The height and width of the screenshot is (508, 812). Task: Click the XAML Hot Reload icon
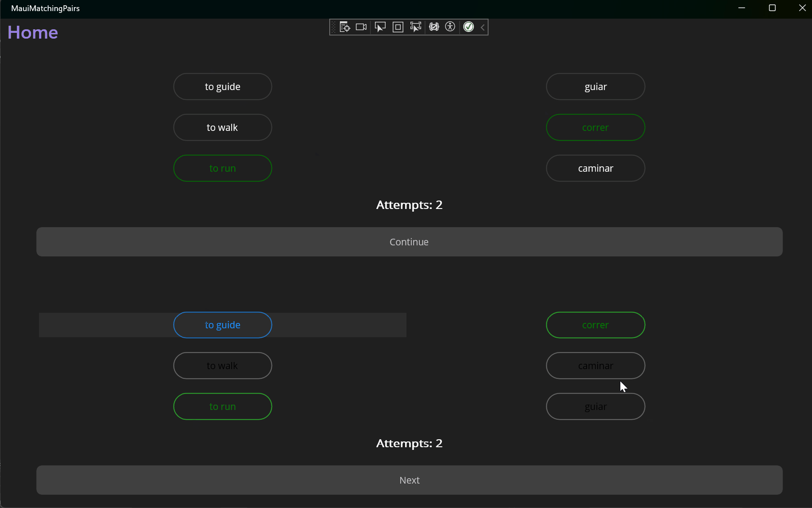[434, 27]
